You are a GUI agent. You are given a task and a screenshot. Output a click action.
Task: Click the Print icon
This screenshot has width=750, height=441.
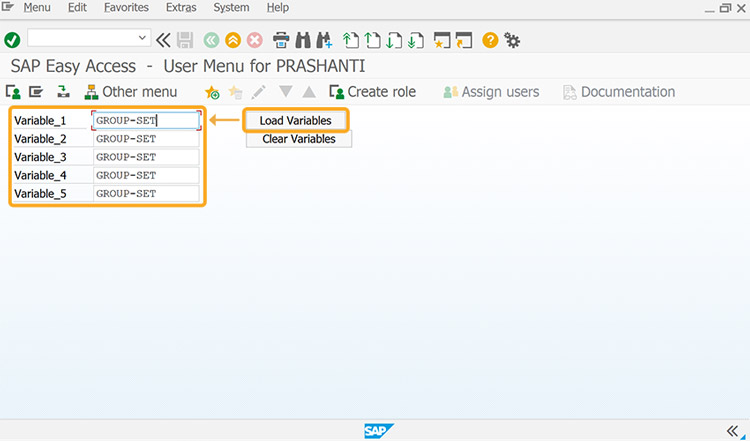(x=281, y=40)
